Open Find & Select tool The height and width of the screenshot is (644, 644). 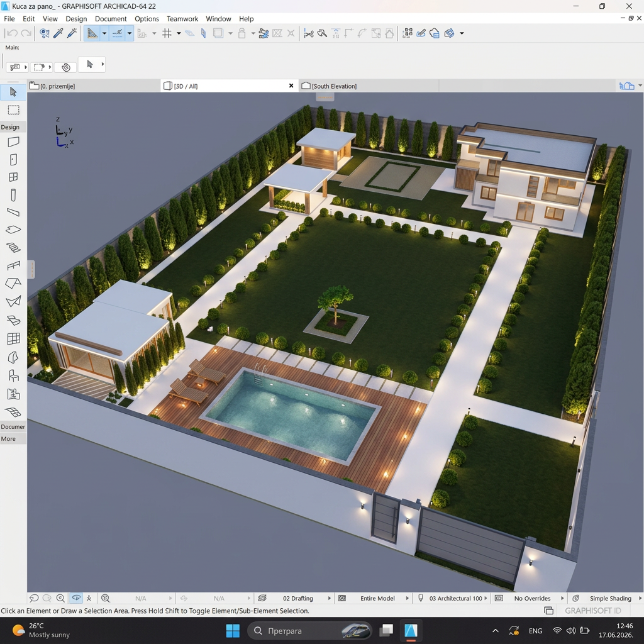[45, 33]
